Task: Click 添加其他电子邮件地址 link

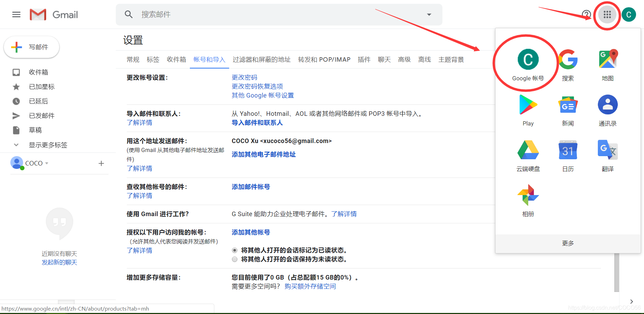Action: tap(264, 154)
